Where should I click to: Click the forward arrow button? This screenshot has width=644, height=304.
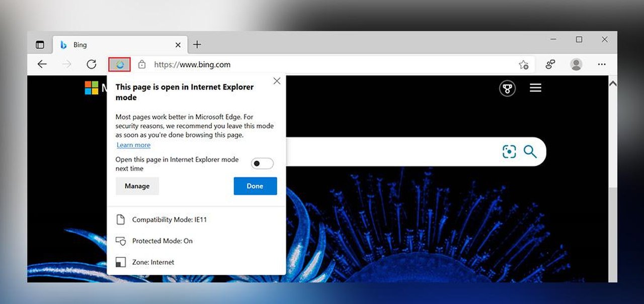pyautogui.click(x=66, y=64)
